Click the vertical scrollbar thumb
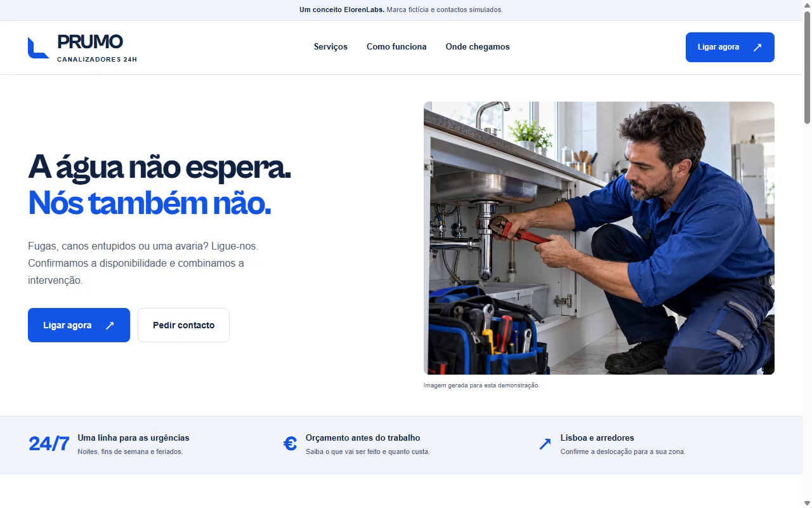 click(x=807, y=67)
